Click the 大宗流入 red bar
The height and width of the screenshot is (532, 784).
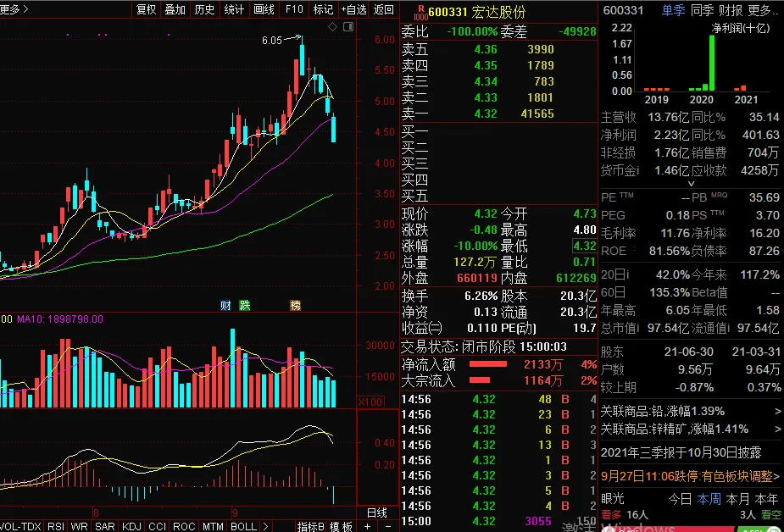pyautogui.click(x=480, y=380)
